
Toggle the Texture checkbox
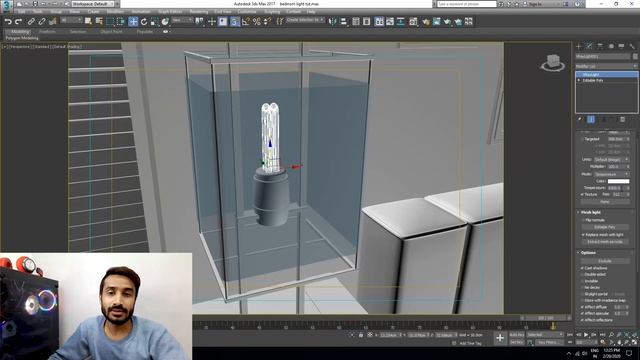[582, 194]
